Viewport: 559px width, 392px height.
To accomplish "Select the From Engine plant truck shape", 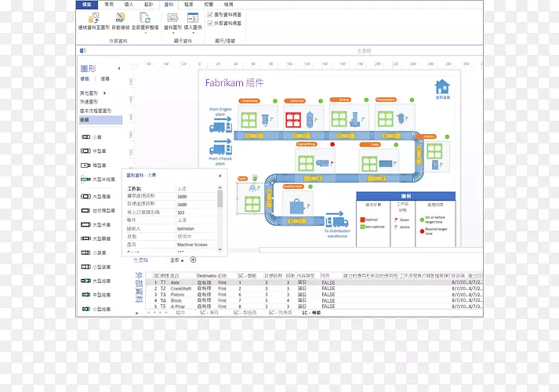I will (x=220, y=125).
